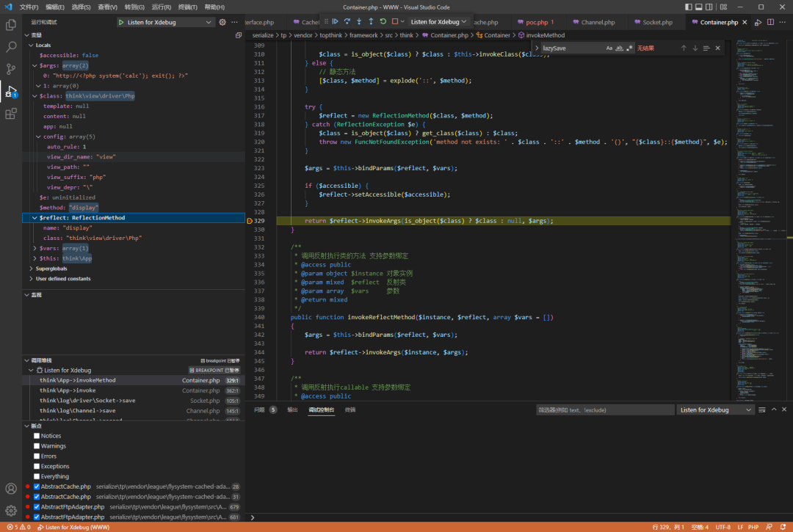
Task: Collapse the $reflect ReflectionMethod variable
Action: (35, 218)
